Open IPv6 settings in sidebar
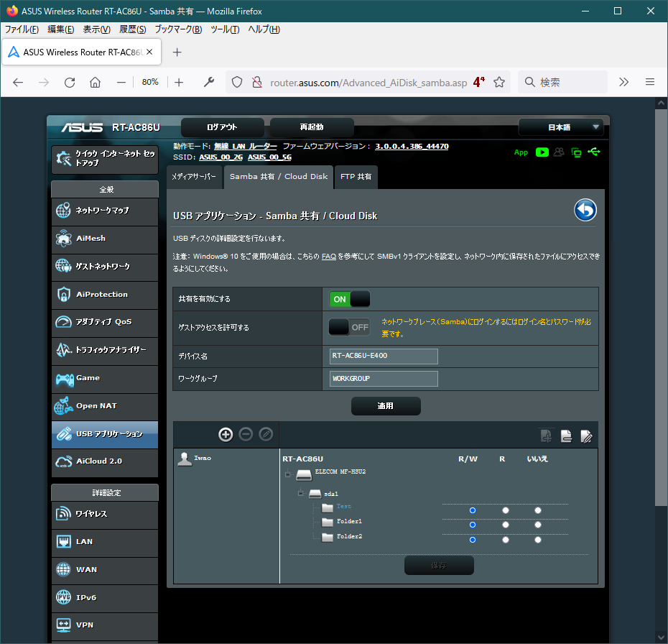The height and width of the screenshot is (644, 668). point(105,598)
